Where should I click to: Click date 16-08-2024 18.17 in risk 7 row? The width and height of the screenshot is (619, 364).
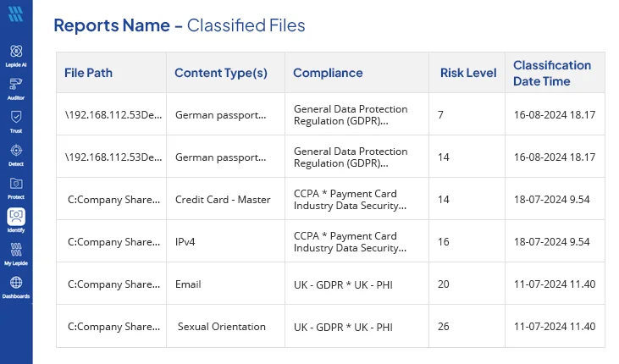[x=555, y=115]
